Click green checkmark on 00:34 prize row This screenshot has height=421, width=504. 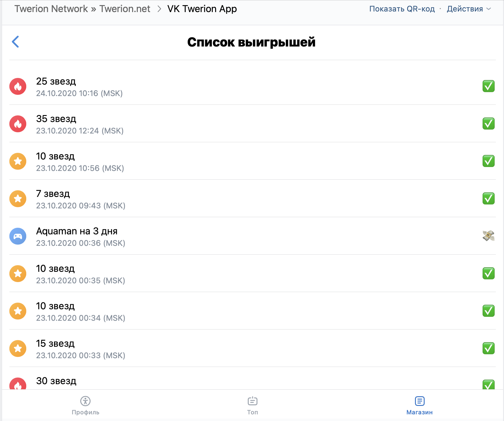(488, 311)
